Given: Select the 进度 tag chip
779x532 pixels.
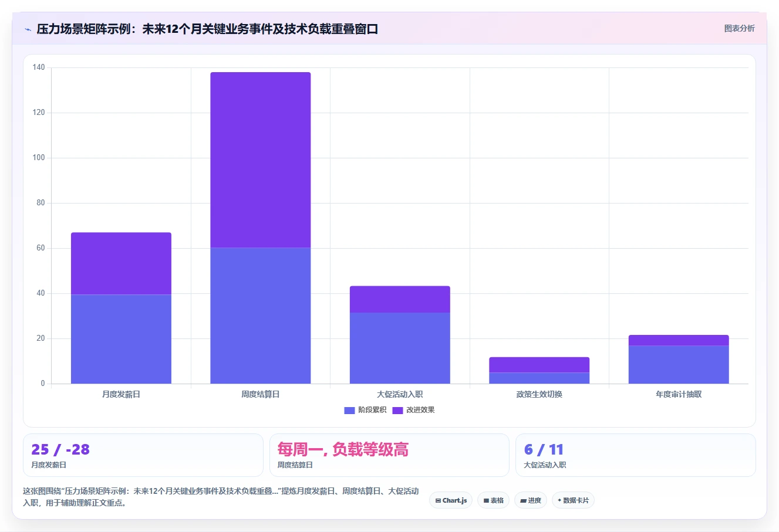Looking at the screenshot, I should coord(531,500).
